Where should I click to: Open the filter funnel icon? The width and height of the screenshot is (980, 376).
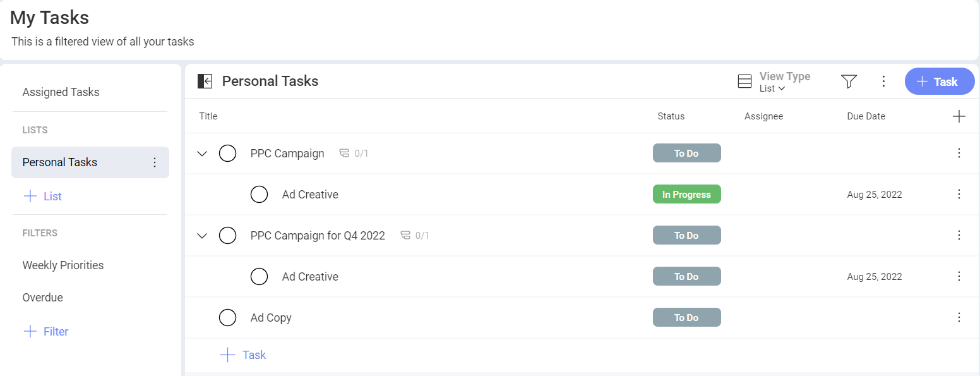point(848,81)
